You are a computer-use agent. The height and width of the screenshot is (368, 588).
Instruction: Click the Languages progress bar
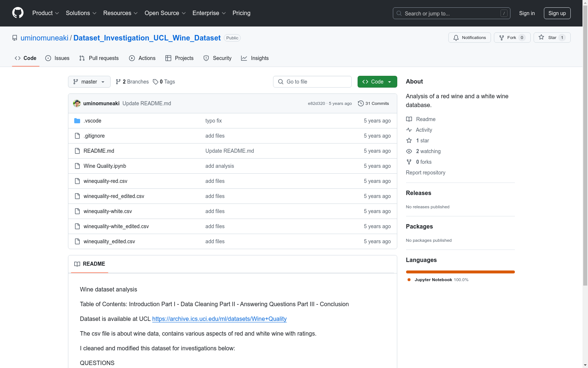click(460, 272)
